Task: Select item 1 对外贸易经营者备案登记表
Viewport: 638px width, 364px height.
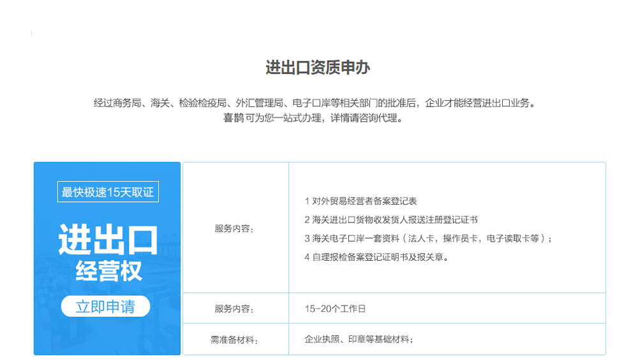Action: pyautogui.click(x=361, y=201)
